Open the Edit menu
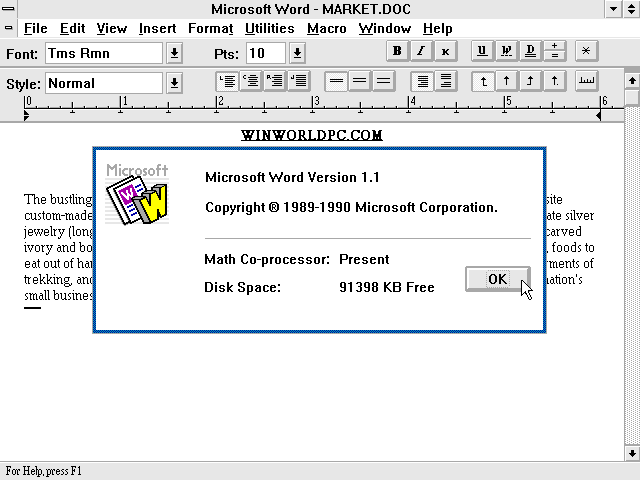The image size is (640, 480). pos(72,29)
